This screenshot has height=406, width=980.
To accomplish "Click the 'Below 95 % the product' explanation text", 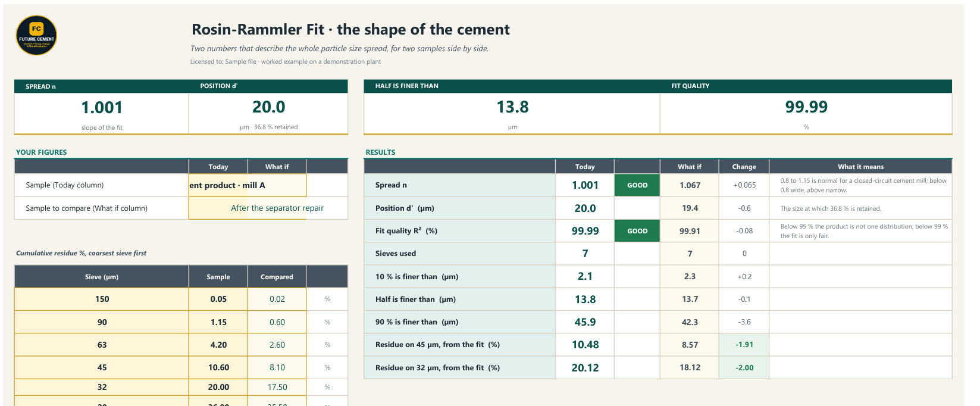I will [864, 231].
